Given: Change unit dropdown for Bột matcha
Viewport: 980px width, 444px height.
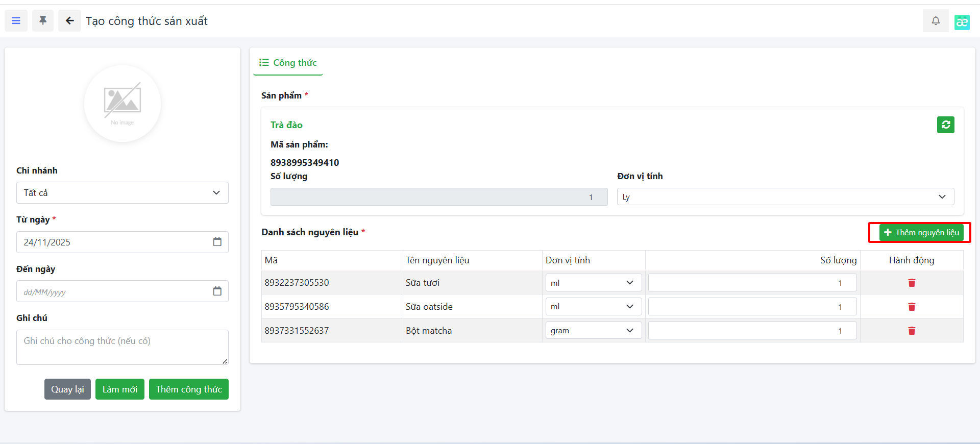Looking at the screenshot, I should (593, 331).
